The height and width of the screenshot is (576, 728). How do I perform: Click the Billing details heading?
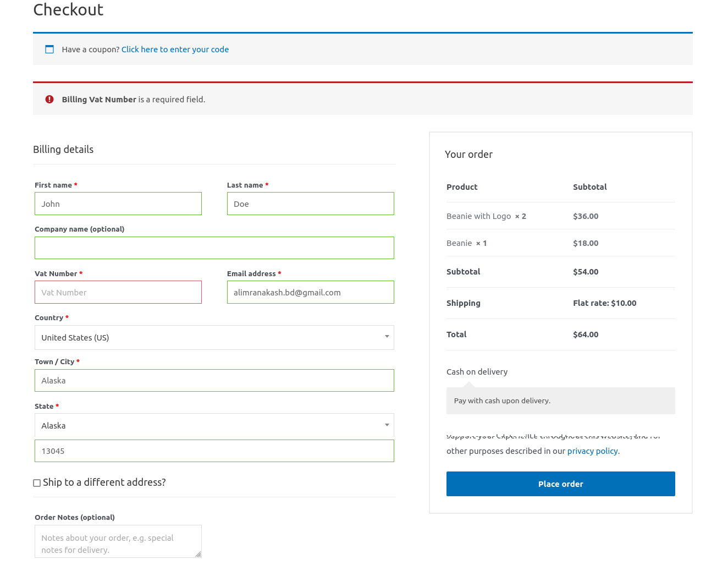coord(63,150)
